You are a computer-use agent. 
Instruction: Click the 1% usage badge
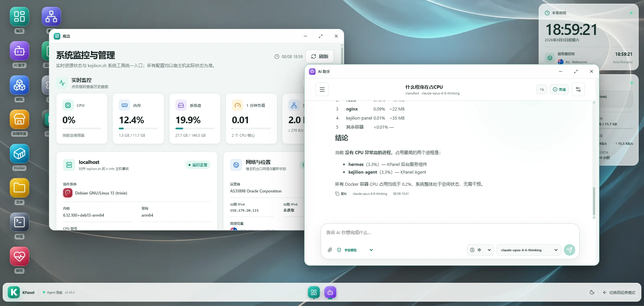click(542, 89)
